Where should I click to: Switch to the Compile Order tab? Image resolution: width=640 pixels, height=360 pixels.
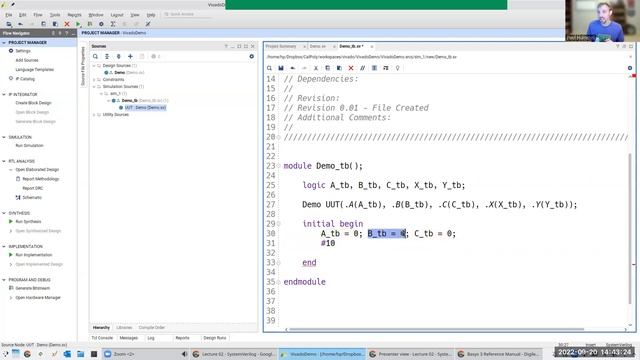point(152,328)
